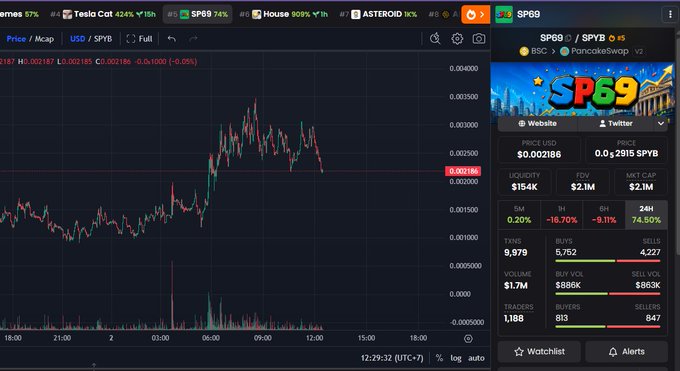Click the green Buy Vol bar under $886K
The width and height of the screenshot is (680, 371).
tap(582, 294)
